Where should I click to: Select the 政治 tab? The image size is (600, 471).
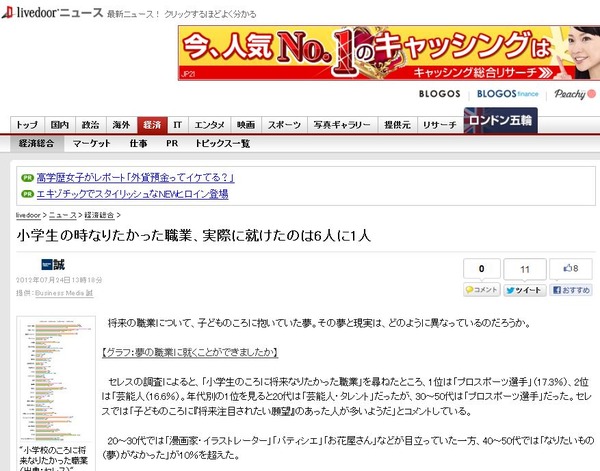91,125
